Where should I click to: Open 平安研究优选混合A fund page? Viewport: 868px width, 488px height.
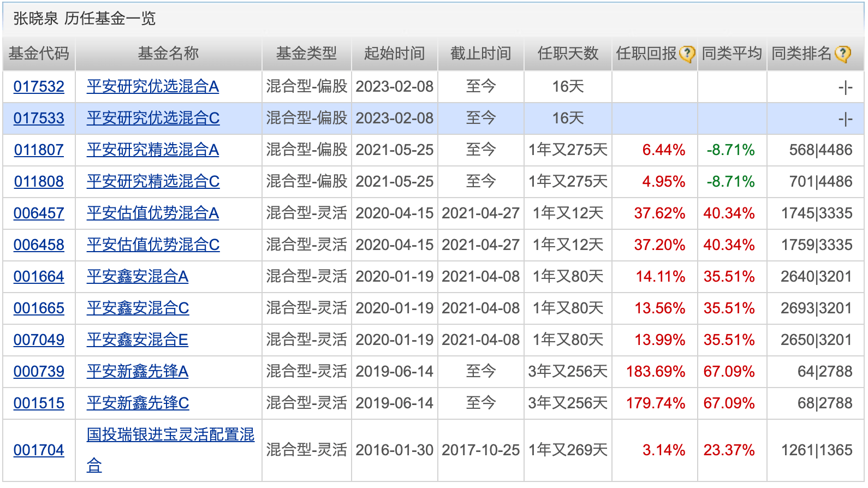pos(153,86)
